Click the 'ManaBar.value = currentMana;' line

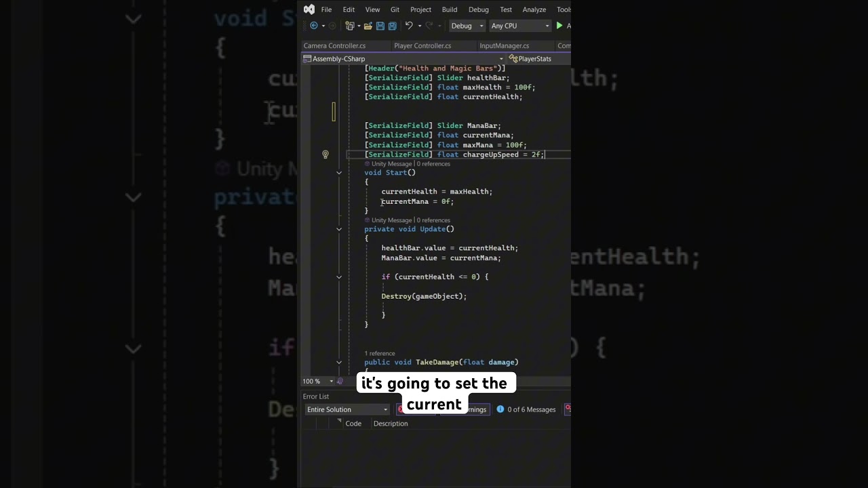coord(441,258)
